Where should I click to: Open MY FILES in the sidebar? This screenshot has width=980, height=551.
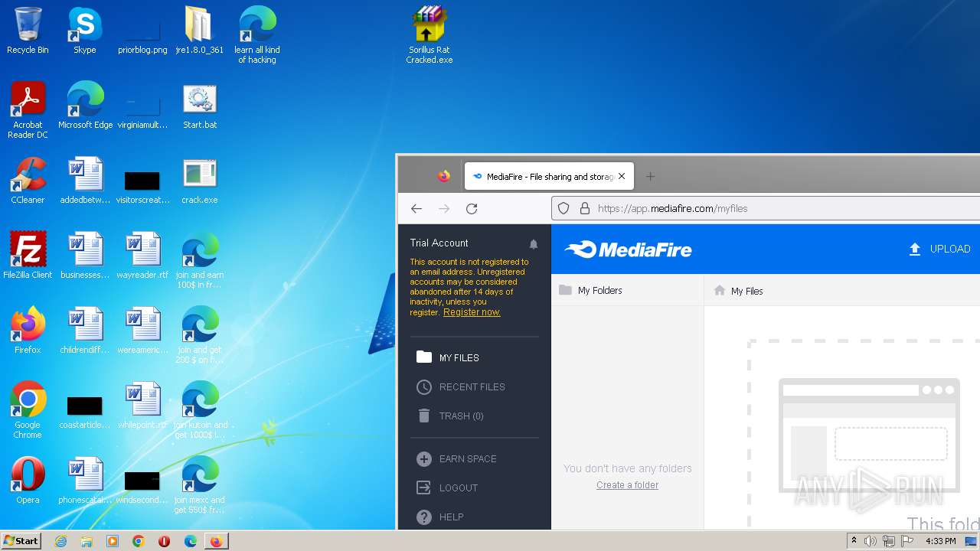pos(459,357)
